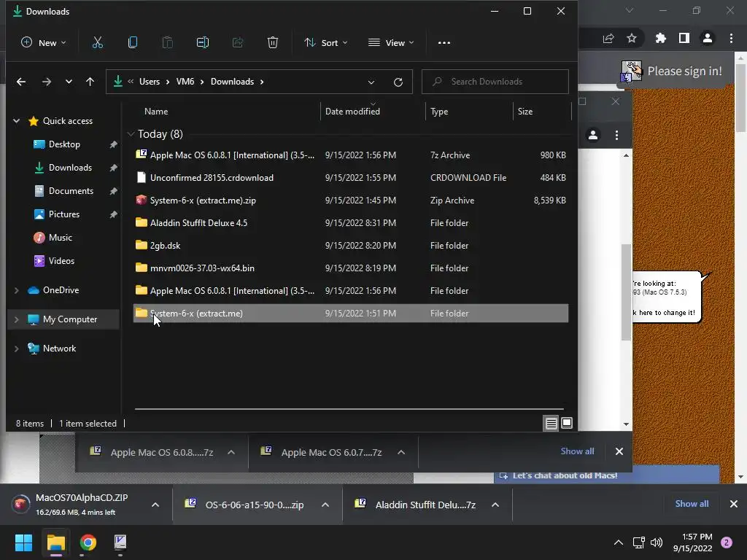Click the Mini vMac emulator taskbar icon

(120, 542)
